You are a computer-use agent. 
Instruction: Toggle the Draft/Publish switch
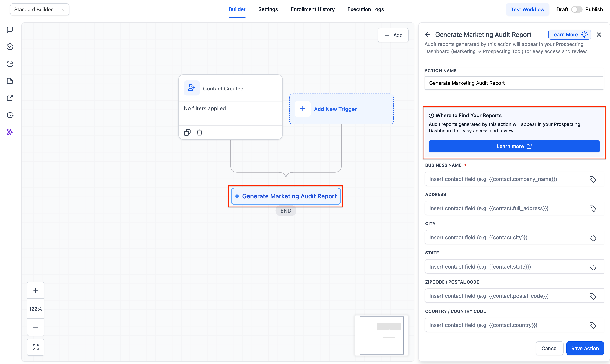[x=576, y=9]
